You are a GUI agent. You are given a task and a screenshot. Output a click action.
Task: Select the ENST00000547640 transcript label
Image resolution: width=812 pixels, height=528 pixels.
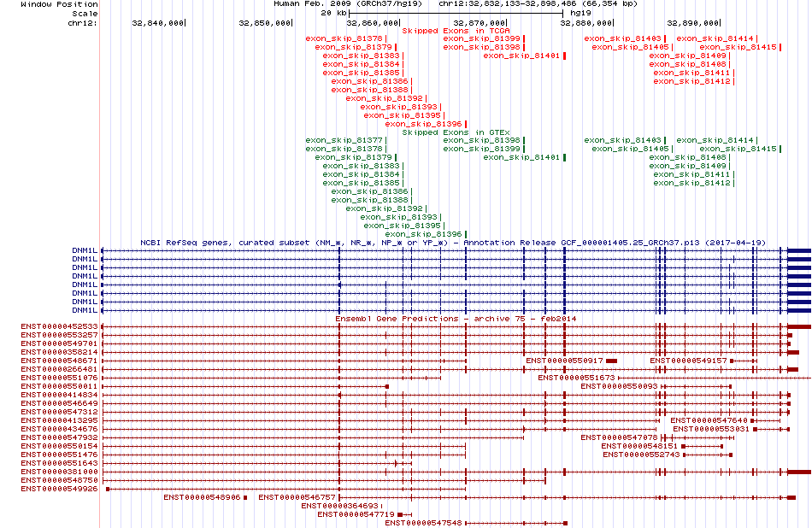[x=709, y=420]
